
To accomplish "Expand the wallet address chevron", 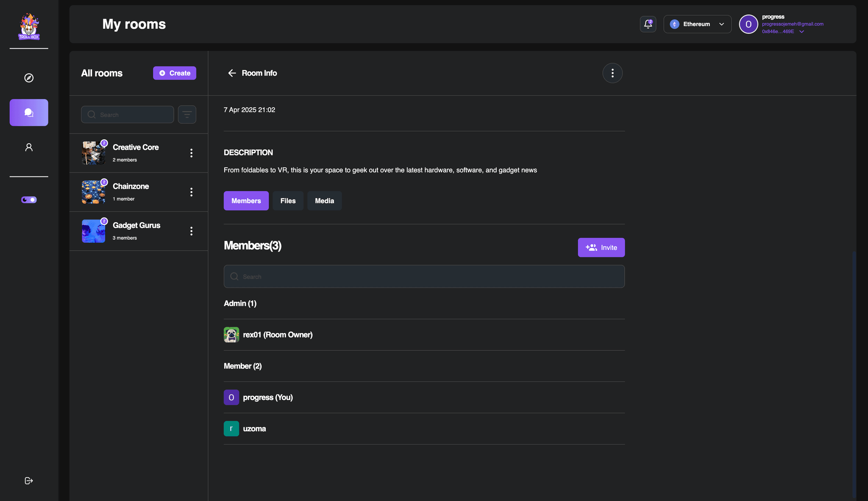I will [801, 32].
